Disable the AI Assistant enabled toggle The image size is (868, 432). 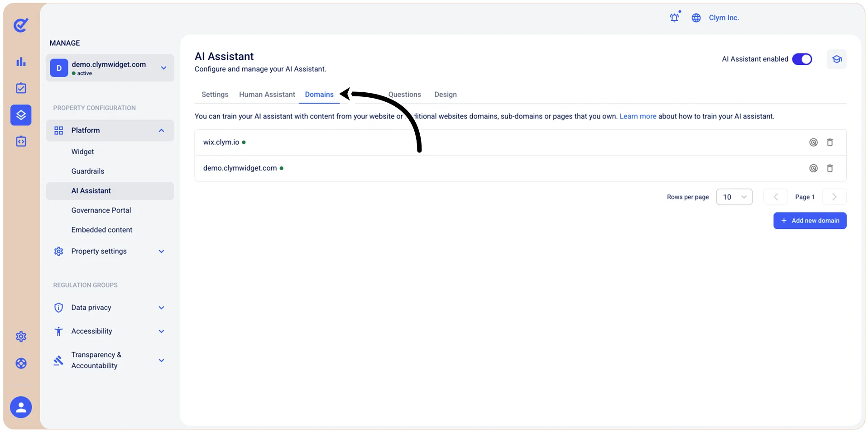(802, 59)
